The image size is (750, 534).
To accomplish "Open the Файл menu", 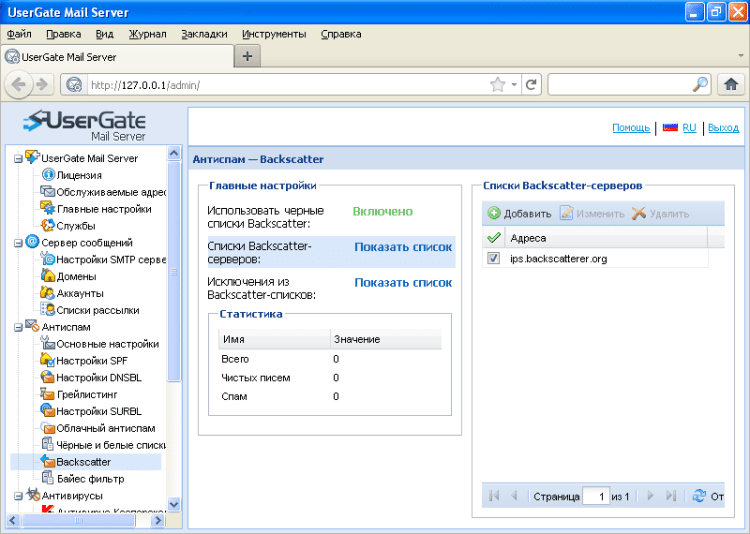I will [19, 34].
